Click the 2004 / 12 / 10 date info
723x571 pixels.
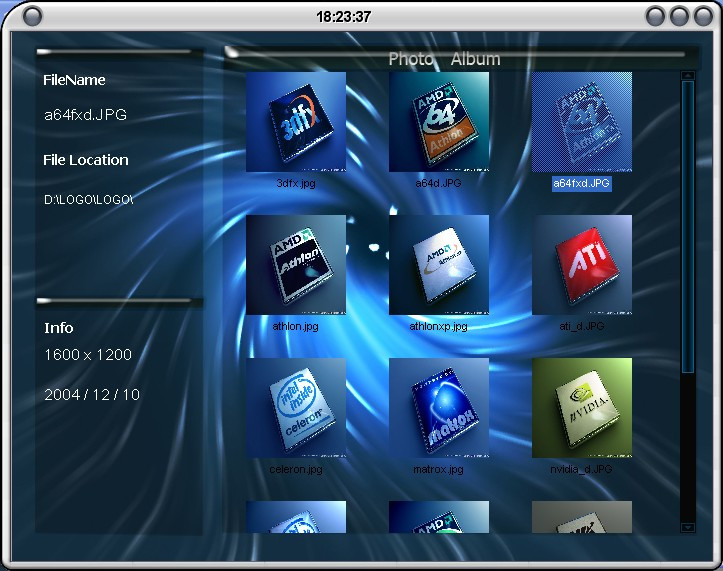92,395
